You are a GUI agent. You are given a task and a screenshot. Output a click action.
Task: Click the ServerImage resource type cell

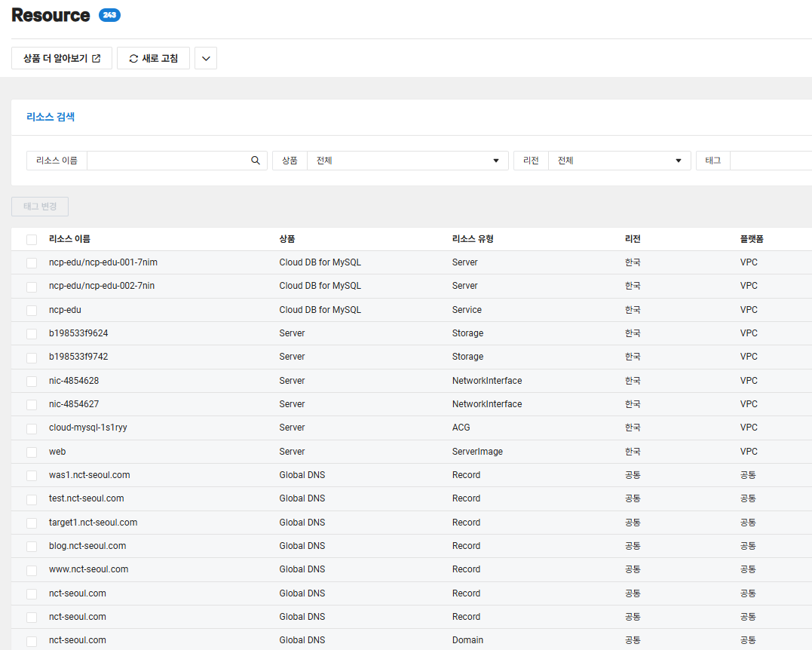point(477,452)
